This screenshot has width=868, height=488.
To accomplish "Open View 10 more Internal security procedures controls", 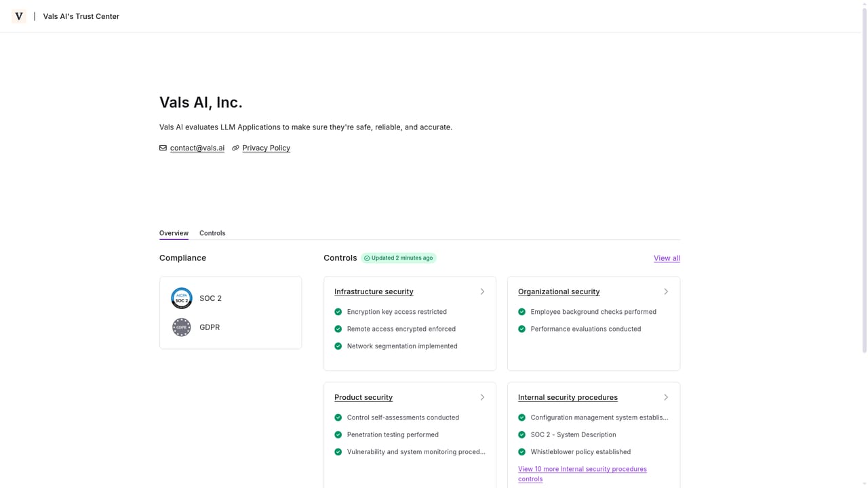I will pos(583,474).
